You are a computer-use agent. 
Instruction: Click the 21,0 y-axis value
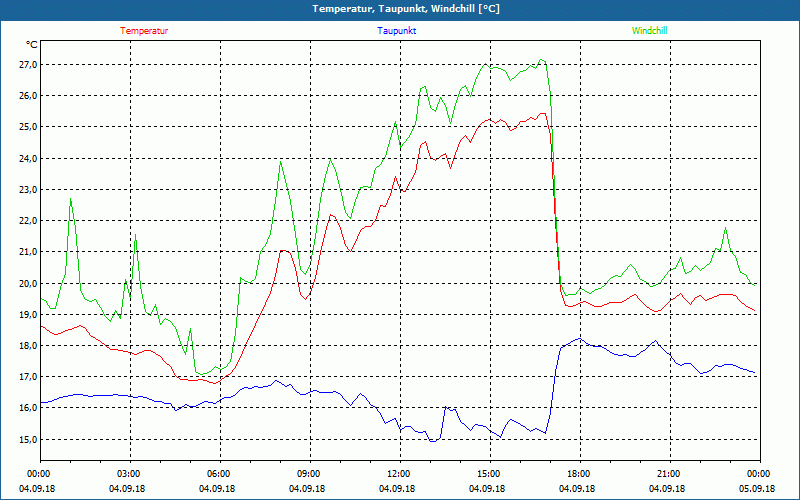coord(28,252)
